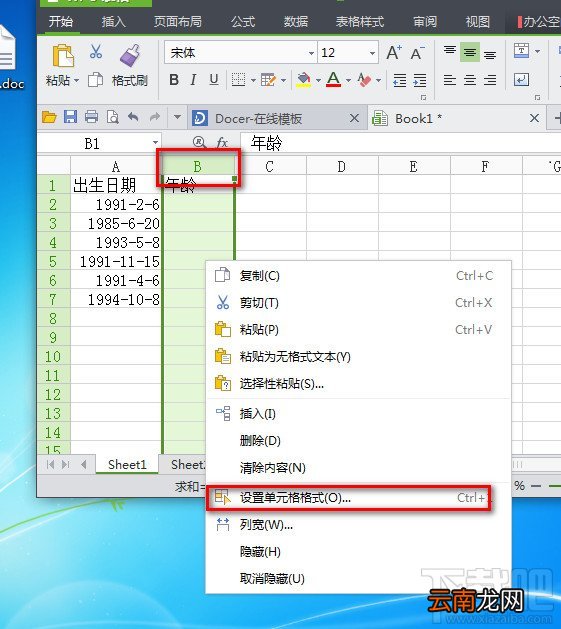Click the Copy icon below scissors
The width and height of the screenshot is (561, 629).
click(x=96, y=80)
